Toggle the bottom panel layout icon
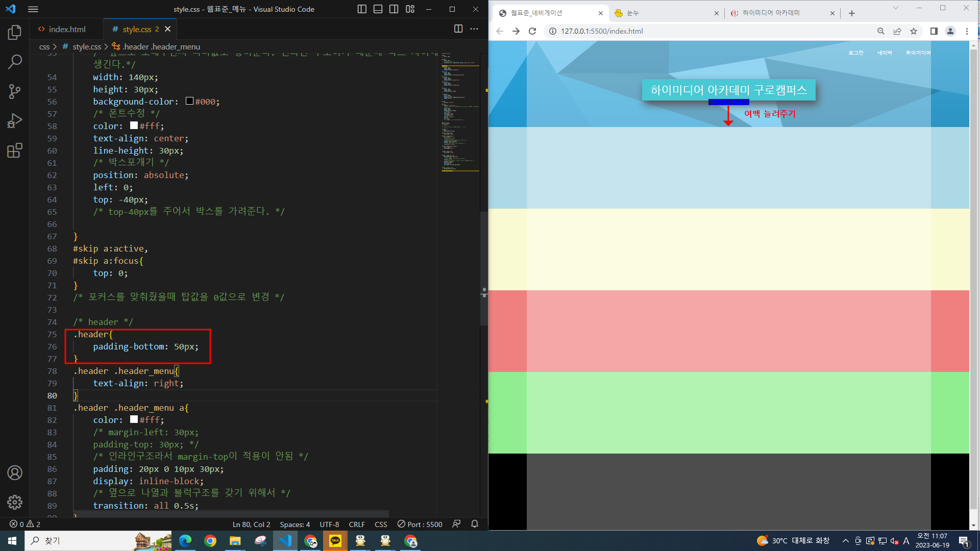 (x=378, y=9)
